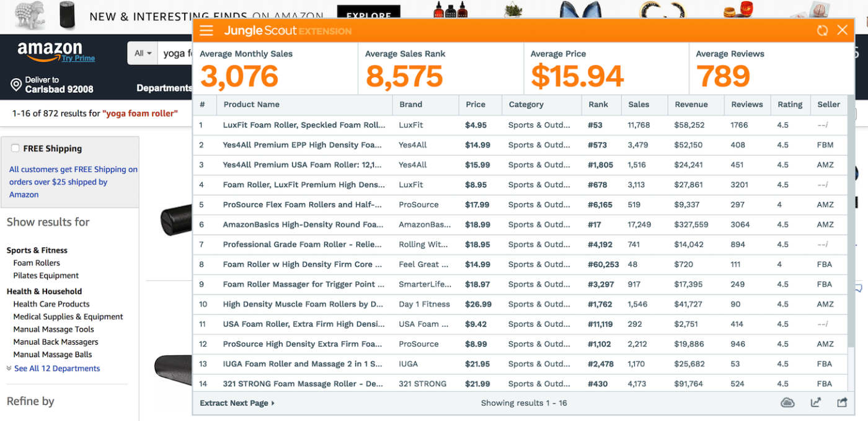Click the delivery location pin icon
This screenshot has width=868, height=421.
point(16,85)
